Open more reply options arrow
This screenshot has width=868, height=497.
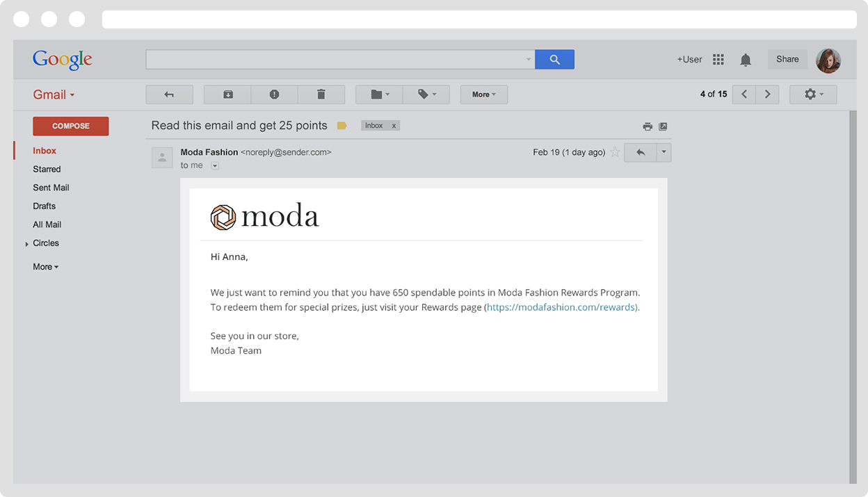tap(664, 152)
